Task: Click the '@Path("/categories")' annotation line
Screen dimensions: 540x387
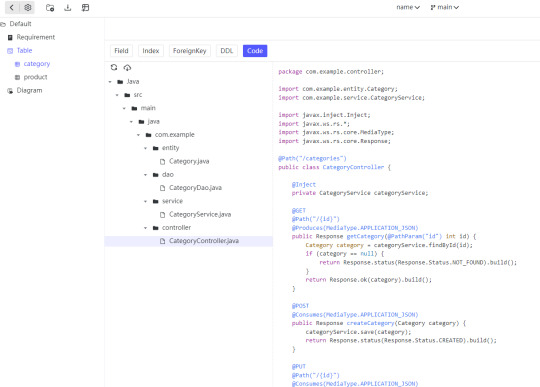Action: click(312, 158)
